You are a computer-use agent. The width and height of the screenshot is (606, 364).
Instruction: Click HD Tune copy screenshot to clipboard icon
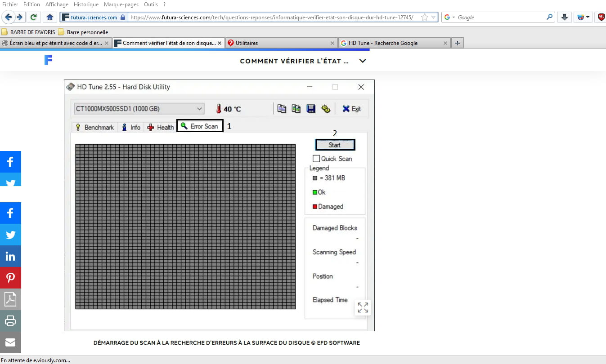tap(296, 109)
